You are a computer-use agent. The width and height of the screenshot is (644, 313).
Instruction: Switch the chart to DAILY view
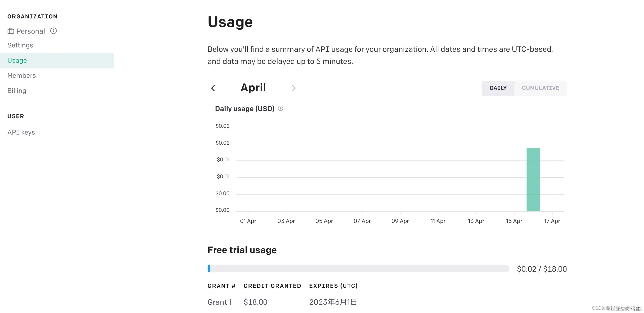click(498, 88)
